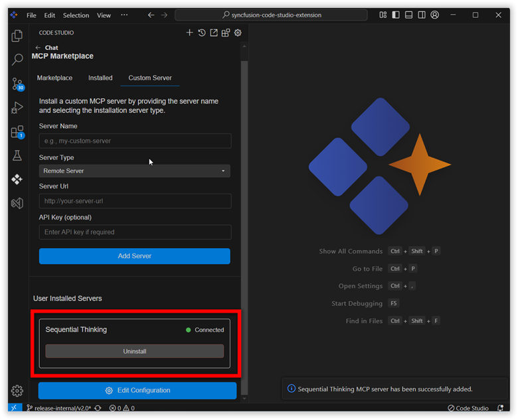Click the User Installed Servers heading
Viewport: 518px width, 420px height.
pyautogui.click(x=67, y=298)
